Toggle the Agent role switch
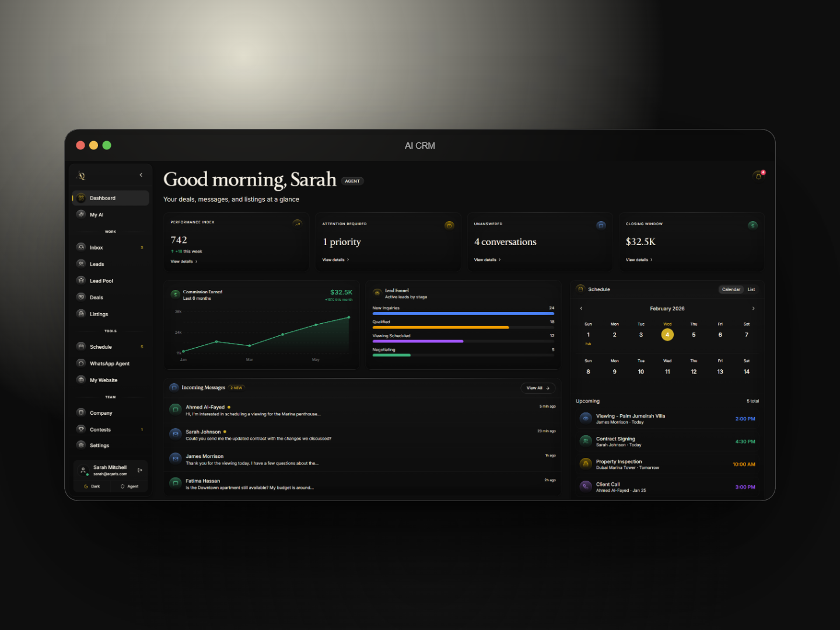840x630 pixels. (x=129, y=487)
